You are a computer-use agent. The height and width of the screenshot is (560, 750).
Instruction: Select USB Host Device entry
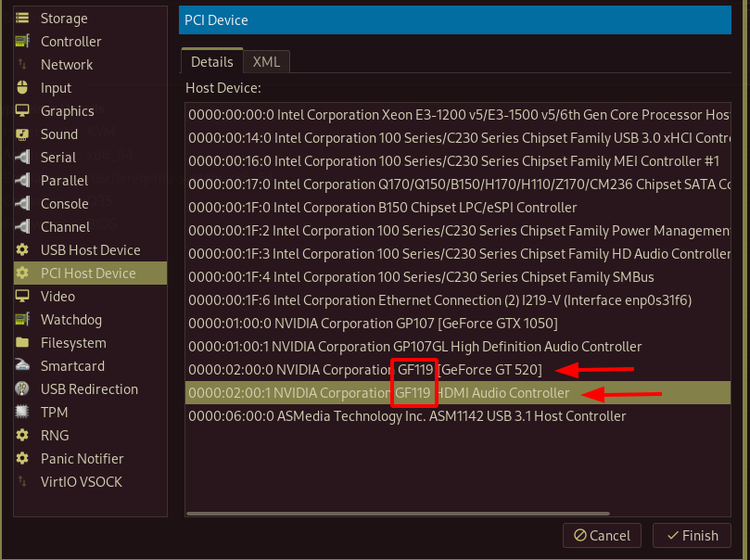(x=91, y=249)
